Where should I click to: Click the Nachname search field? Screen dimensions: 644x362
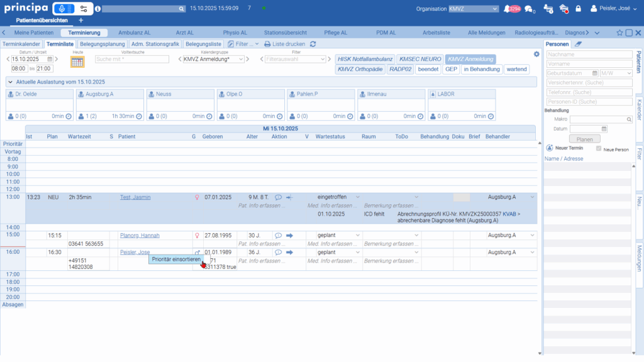589,55
